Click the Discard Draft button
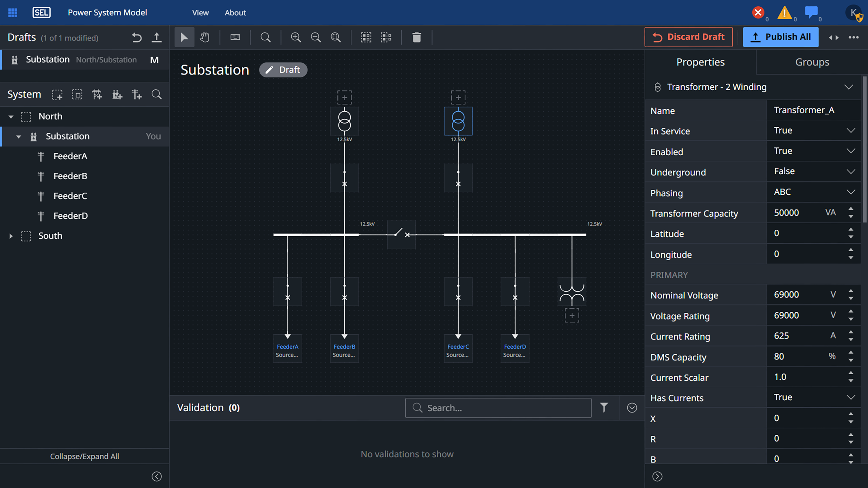 tap(688, 37)
